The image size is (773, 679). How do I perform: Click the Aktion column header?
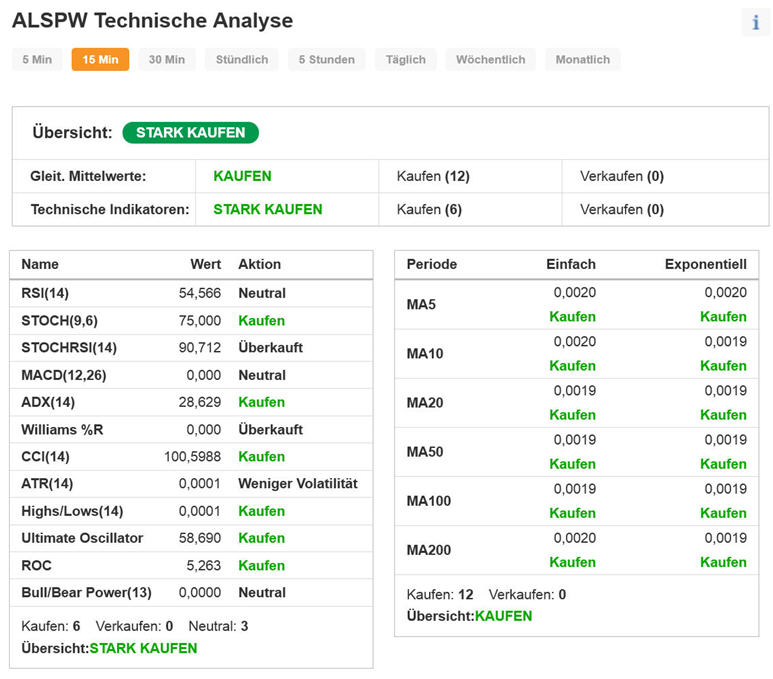259,264
